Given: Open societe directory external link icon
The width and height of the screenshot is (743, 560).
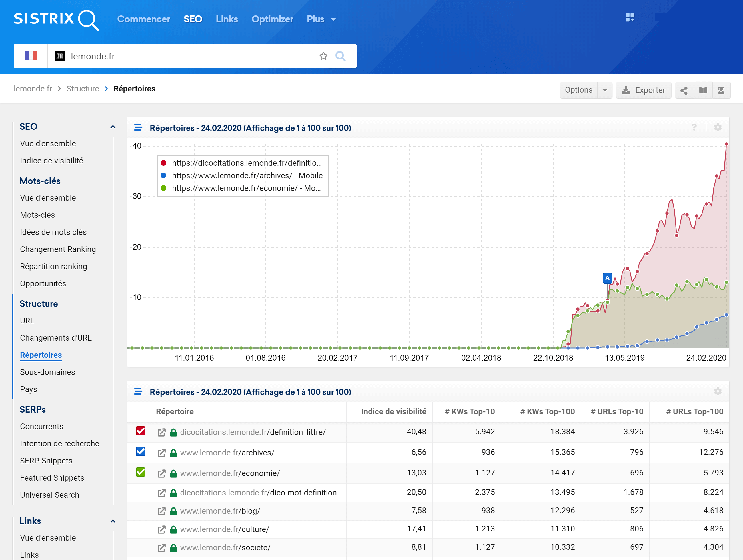Looking at the screenshot, I should (x=161, y=548).
